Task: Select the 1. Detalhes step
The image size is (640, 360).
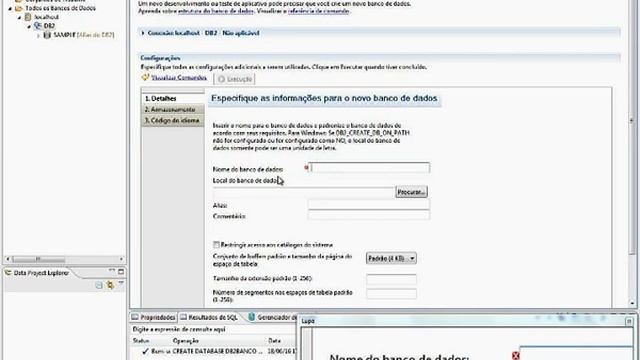Action: 173,99
